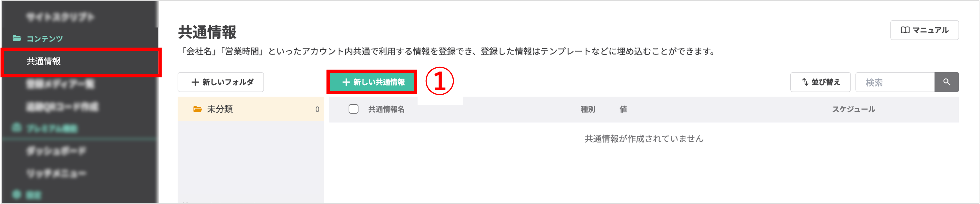Select the 未分類 folder row

(251, 109)
